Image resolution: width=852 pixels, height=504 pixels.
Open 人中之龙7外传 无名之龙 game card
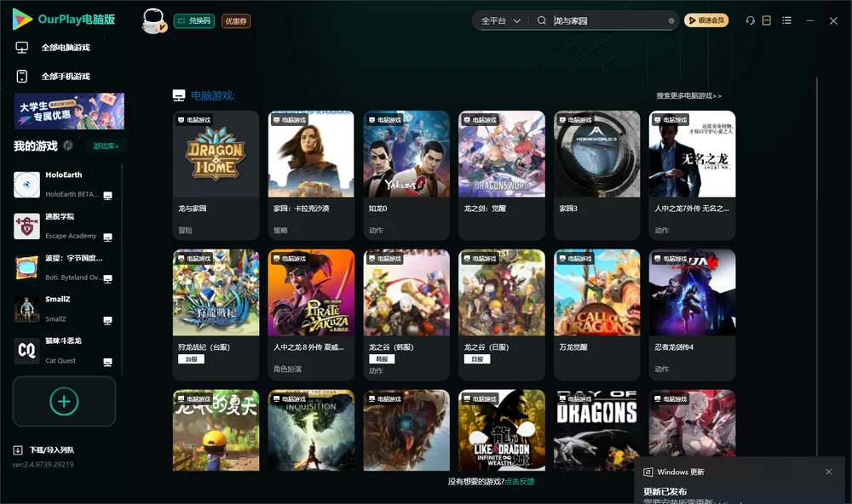[x=692, y=175]
